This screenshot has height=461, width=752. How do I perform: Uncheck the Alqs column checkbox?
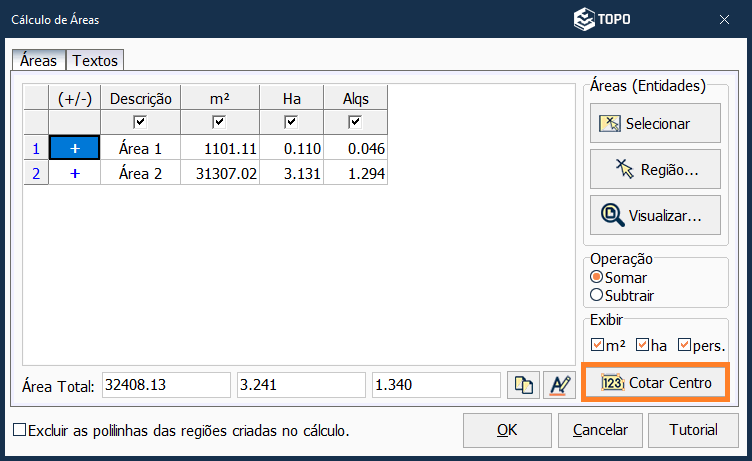355,122
